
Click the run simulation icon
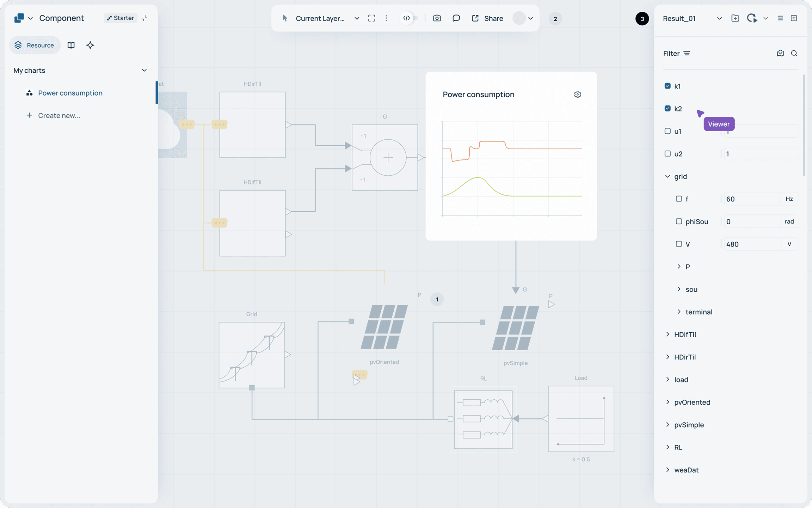752,18
